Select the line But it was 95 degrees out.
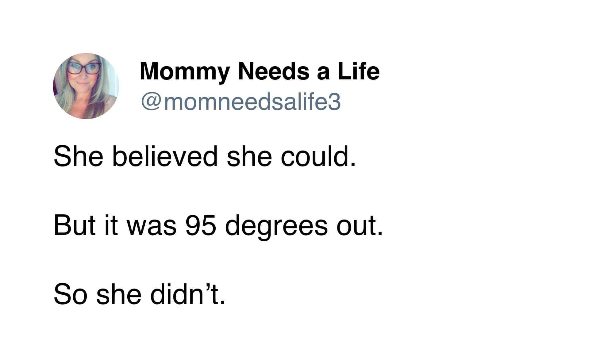 [x=218, y=226]
